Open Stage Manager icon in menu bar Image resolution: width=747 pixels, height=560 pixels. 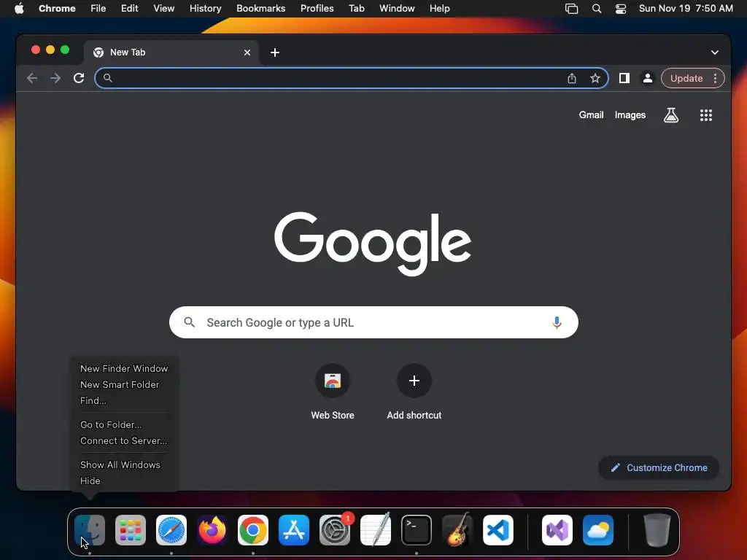[571, 8]
